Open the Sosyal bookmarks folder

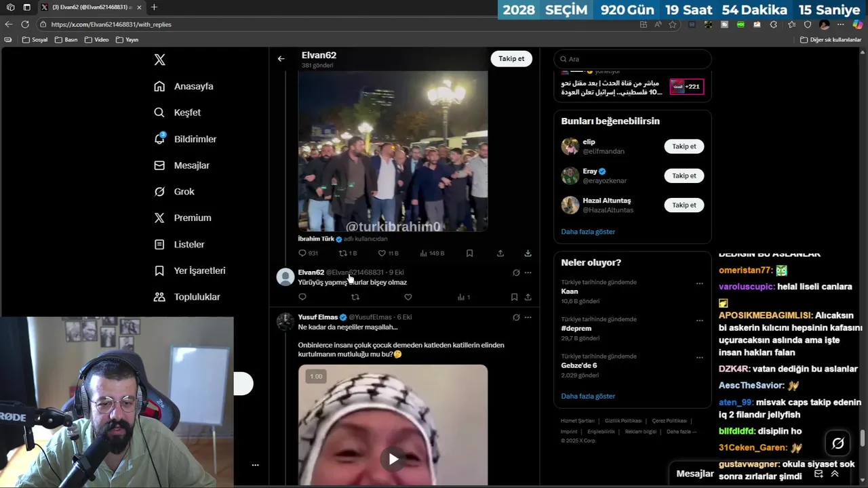click(35, 40)
